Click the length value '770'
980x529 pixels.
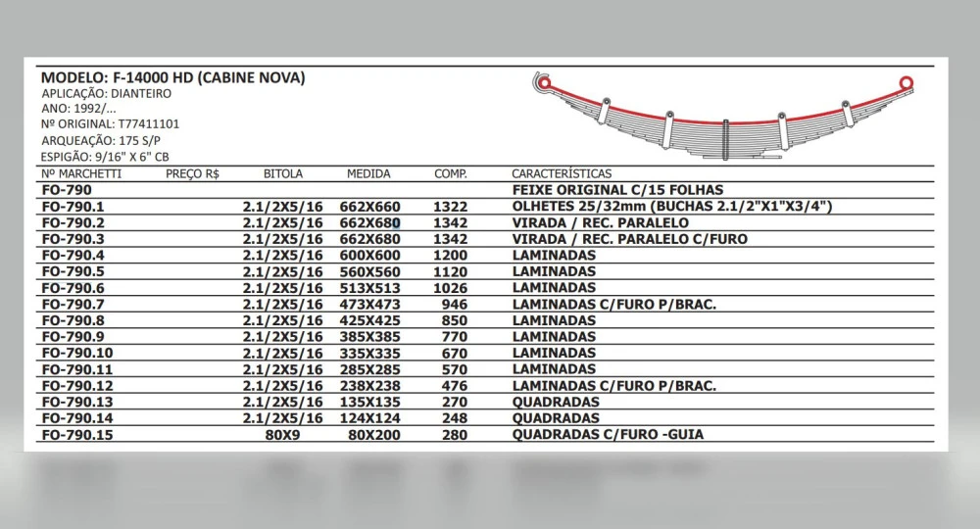pos(455,337)
